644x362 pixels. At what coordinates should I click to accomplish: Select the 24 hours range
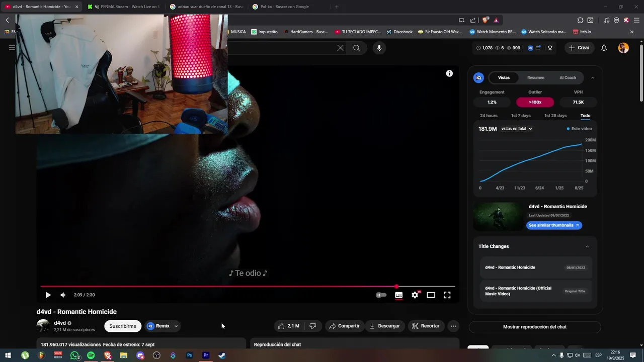[x=489, y=116]
